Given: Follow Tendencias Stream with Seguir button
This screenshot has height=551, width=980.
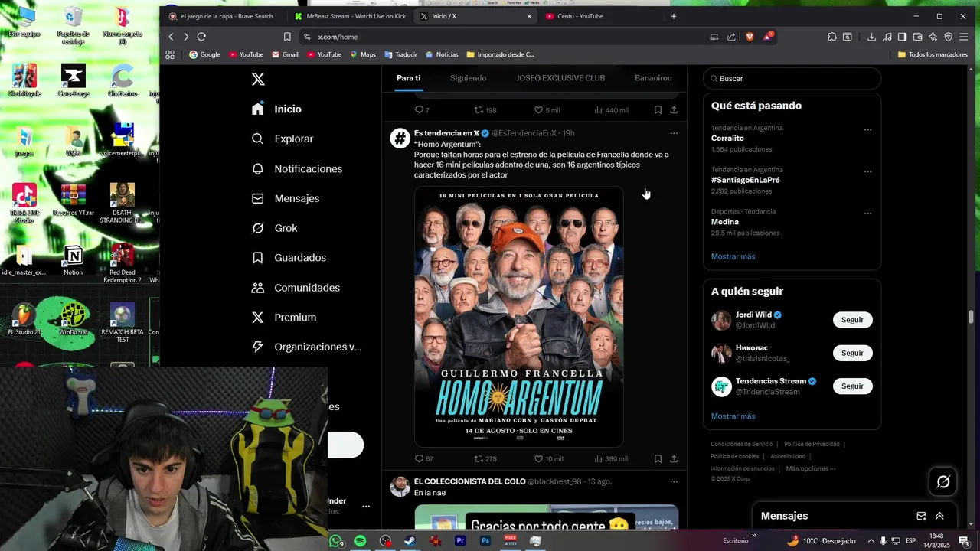Looking at the screenshot, I should tap(852, 386).
